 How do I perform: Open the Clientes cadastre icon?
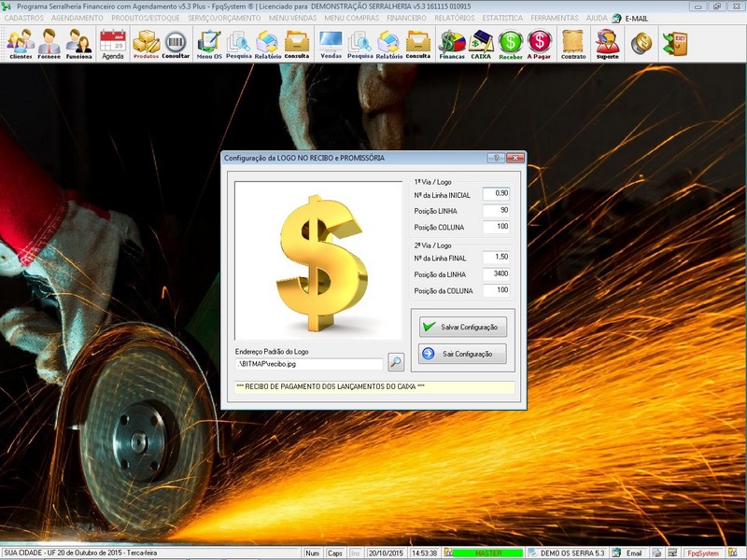[x=19, y=44]
